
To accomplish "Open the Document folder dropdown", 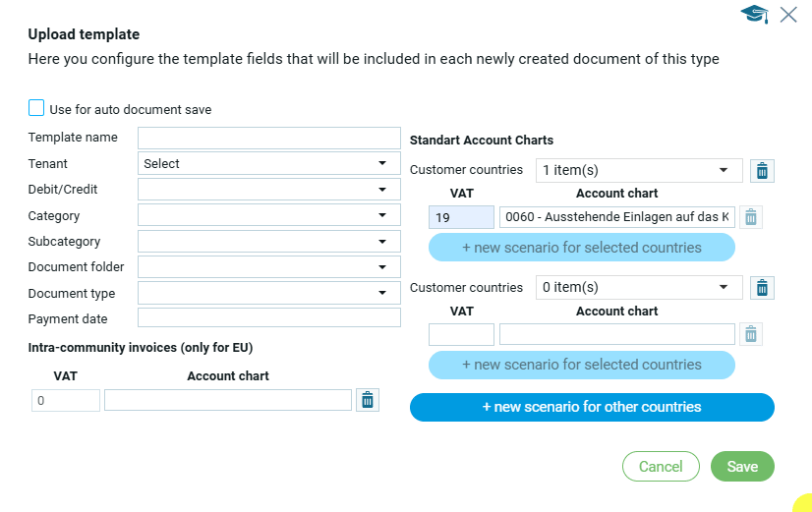I will pyautogui.click(x=269, y=266).
